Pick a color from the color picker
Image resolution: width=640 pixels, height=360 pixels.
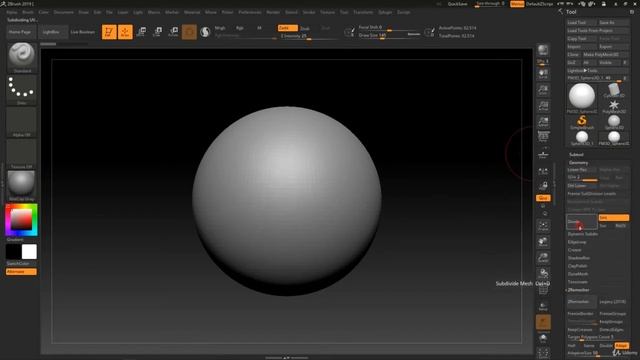coord(21,220)
